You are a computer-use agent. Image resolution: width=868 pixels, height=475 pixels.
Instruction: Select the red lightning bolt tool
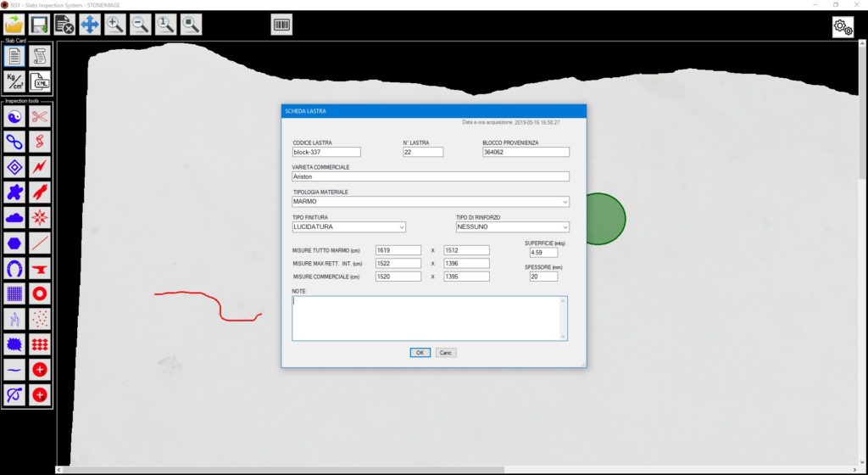click(x=39, y=167)
